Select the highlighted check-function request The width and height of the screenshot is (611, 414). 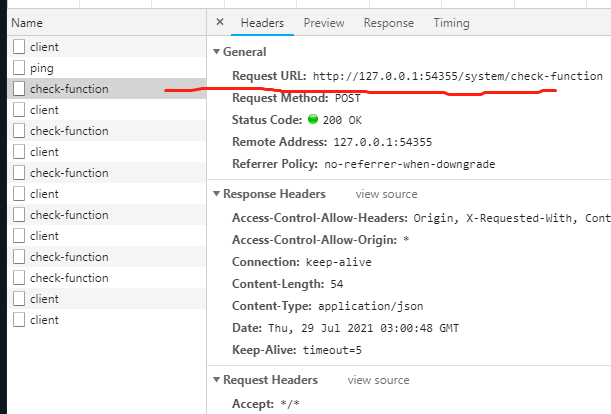point(69,89)
